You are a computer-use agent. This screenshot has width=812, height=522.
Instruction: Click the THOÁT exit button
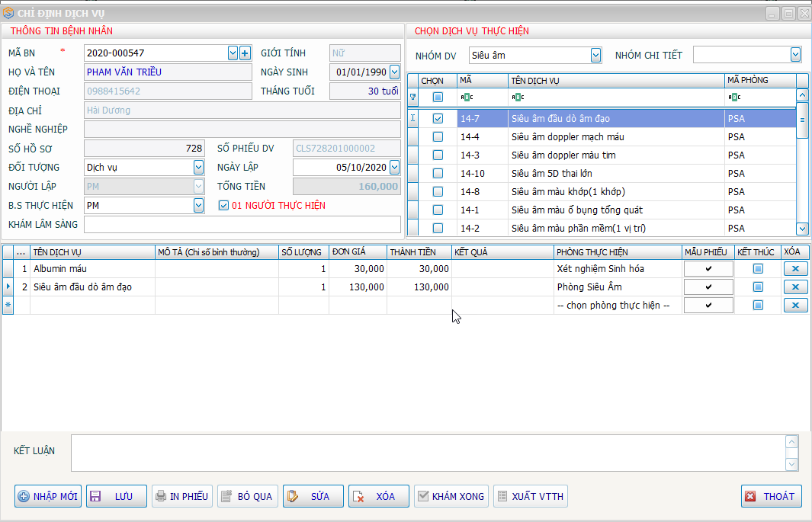(771, 496)
